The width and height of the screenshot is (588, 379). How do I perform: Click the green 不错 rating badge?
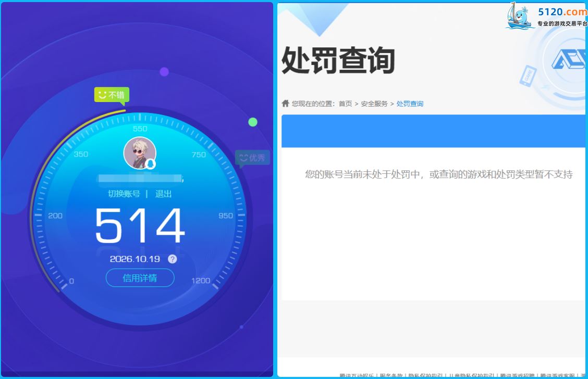click(x=112, y=95)
